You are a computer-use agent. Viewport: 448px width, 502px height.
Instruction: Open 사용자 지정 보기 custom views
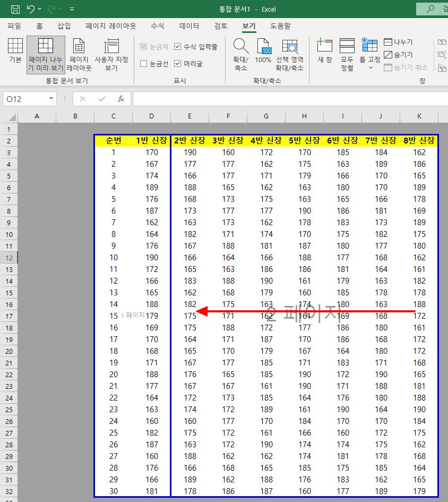click(x=111, y=55)
